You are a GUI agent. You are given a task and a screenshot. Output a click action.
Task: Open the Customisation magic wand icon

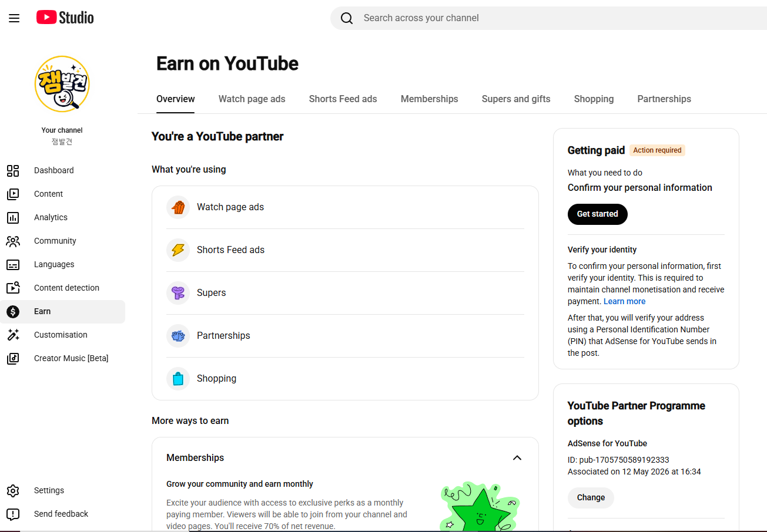pos(13,335)
